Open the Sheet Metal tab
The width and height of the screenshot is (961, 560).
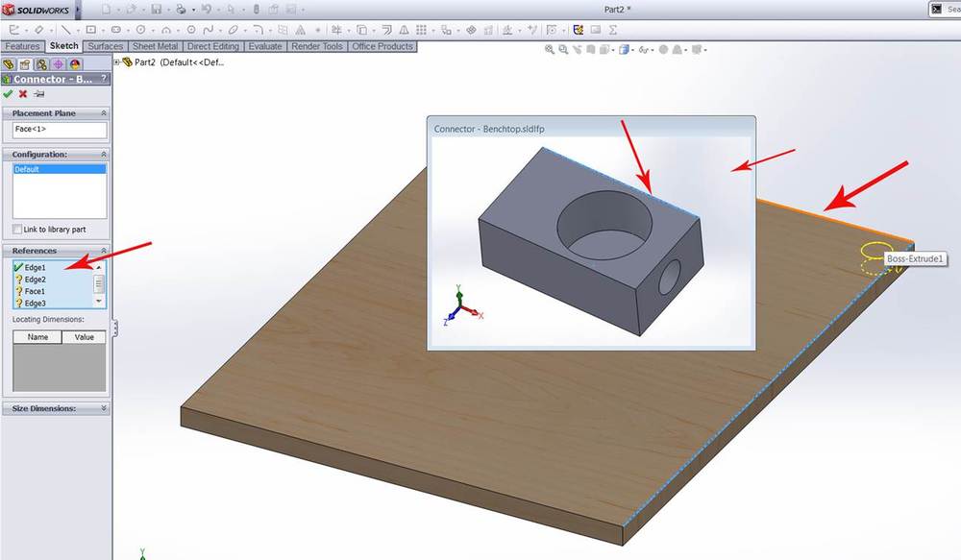[x=155, y=46]
